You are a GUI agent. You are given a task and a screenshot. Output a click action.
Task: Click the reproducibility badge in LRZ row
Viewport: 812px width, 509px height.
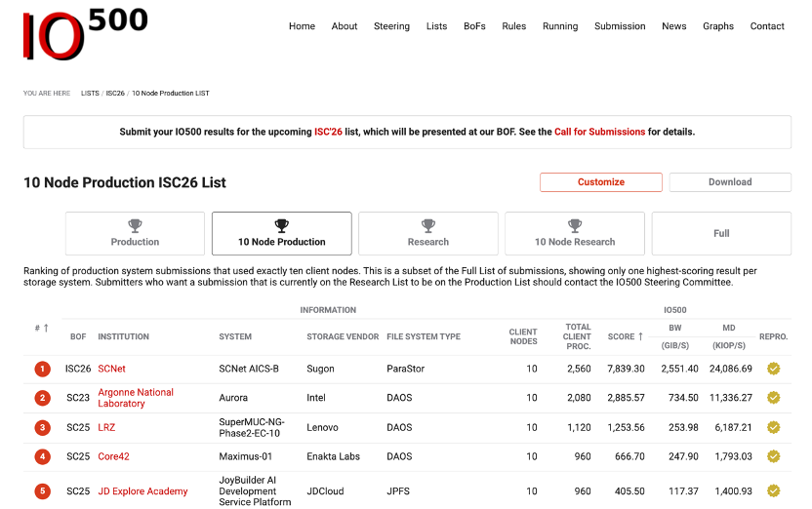[x=774, y=427]
